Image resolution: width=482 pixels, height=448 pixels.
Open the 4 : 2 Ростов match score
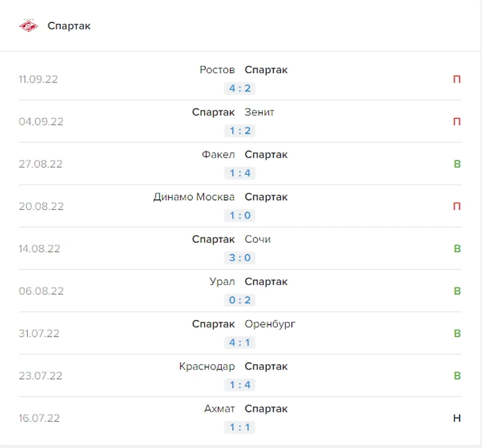[x=240, y=88]
